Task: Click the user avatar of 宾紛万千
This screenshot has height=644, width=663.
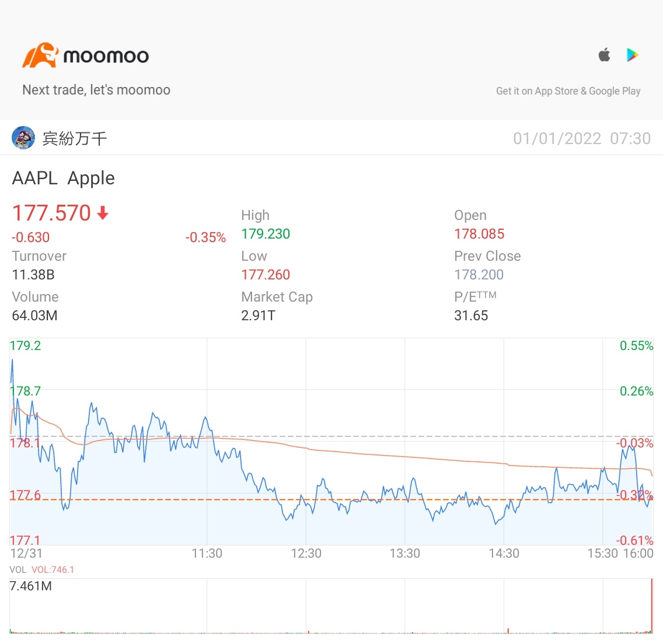Action: (x=23, y=138)
